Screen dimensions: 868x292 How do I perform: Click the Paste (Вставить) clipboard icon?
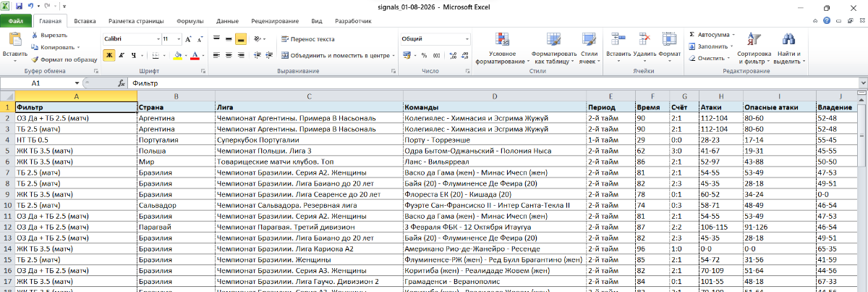coord(14,41)
